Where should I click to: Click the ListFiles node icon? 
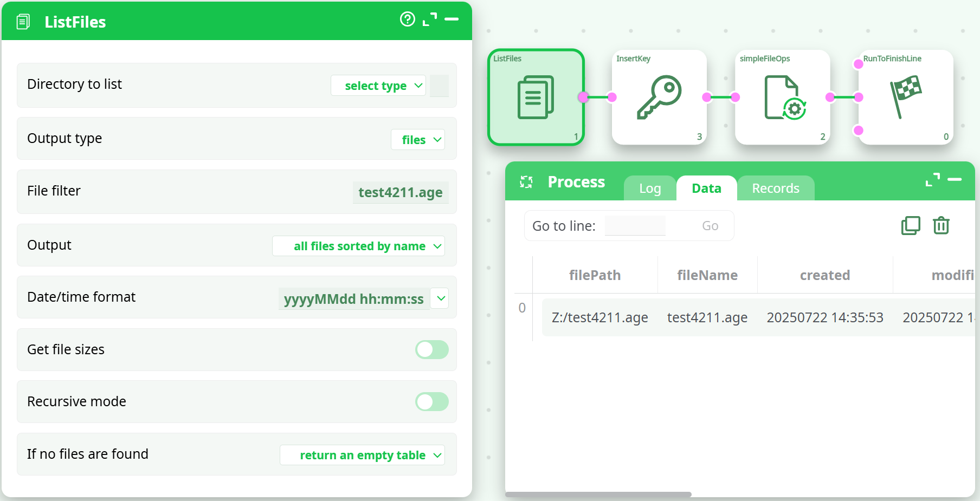pos(536,97)
